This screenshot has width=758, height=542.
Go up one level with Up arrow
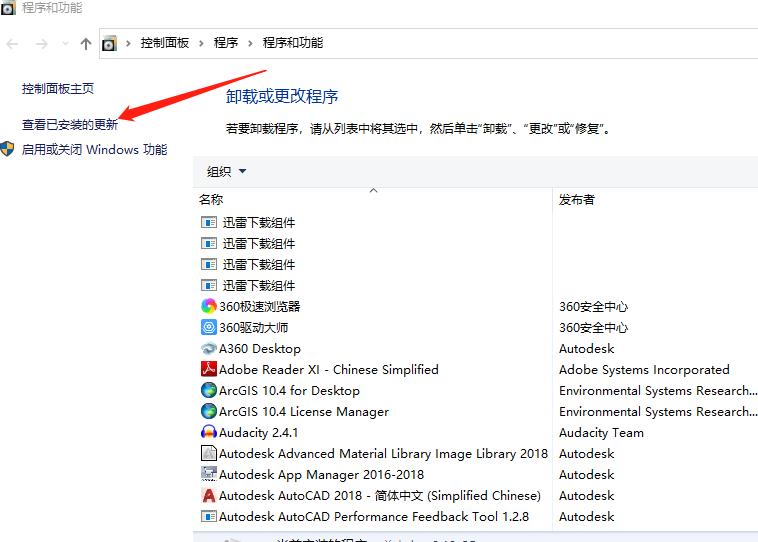point(86,44)
